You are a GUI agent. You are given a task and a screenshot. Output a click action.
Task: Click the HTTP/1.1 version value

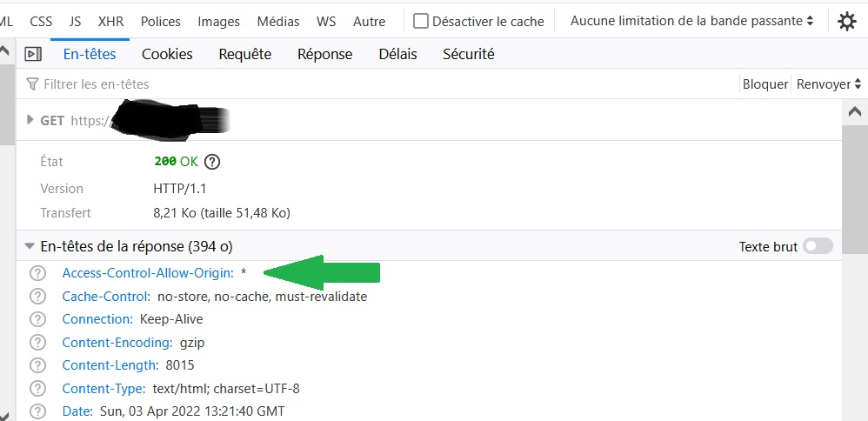180,189
